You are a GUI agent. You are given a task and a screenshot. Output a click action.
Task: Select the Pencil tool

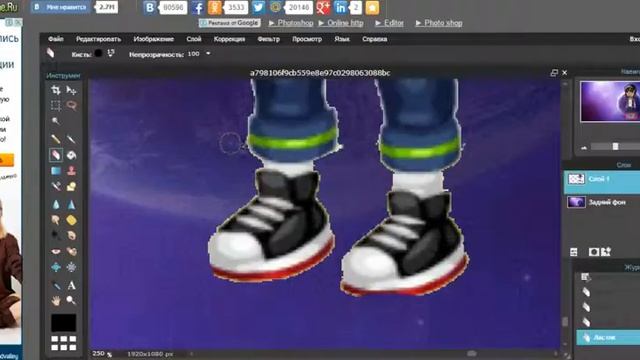click(x=56, y=139)
